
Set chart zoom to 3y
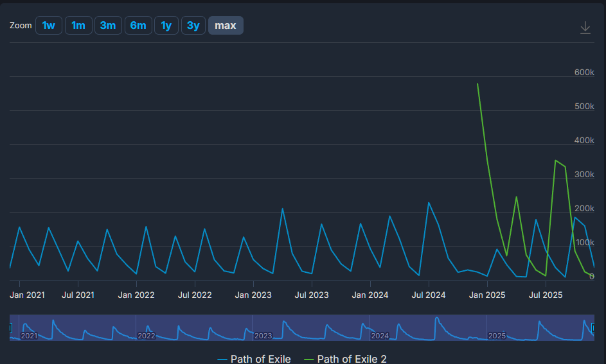[193, 26]
